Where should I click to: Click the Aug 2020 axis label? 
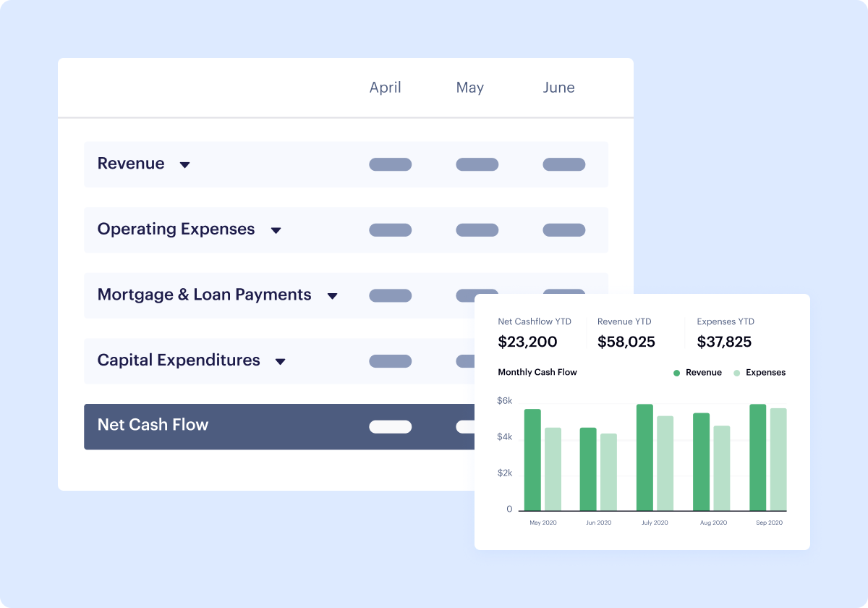point(712,523)
